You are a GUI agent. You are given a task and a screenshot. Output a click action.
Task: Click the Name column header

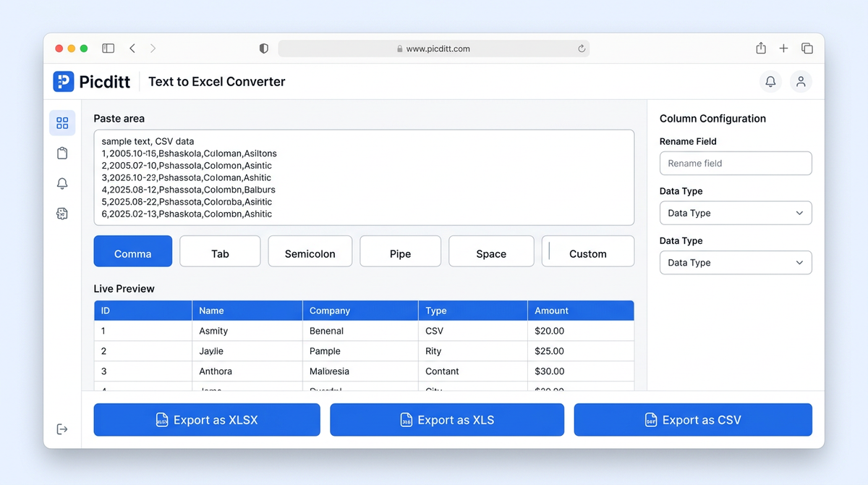pyautogui.click(x=247, y=311)
